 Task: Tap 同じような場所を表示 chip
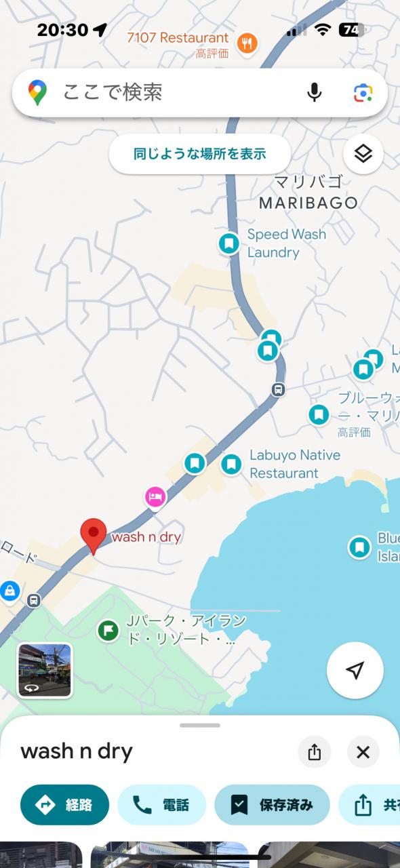(x=200, y=154)
